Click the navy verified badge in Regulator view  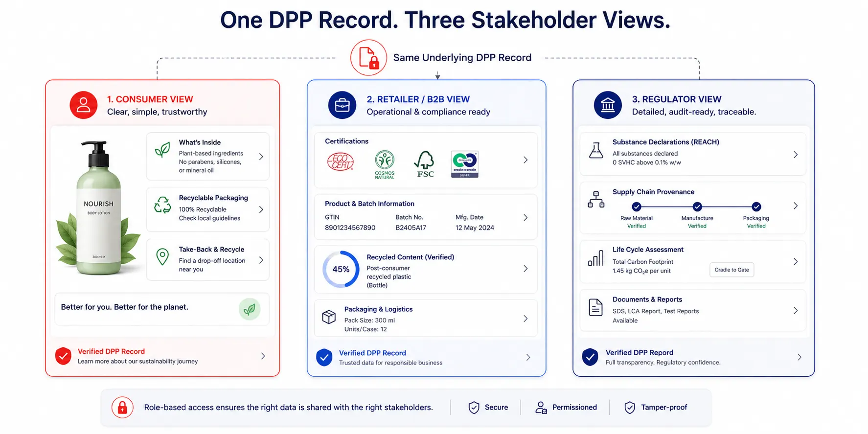[590, 357]
